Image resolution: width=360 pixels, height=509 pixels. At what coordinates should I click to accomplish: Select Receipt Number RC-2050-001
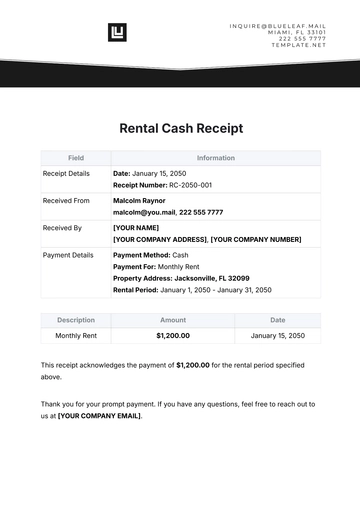click(x=162, y=185)
